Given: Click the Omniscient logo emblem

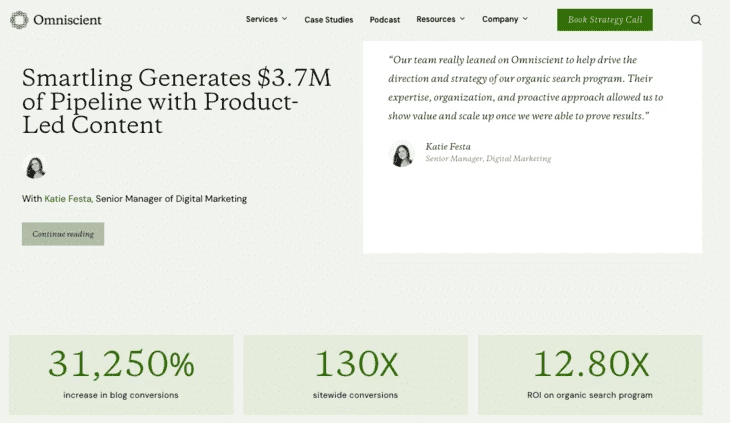Looking at the screenshot, I should click(19, 20).
